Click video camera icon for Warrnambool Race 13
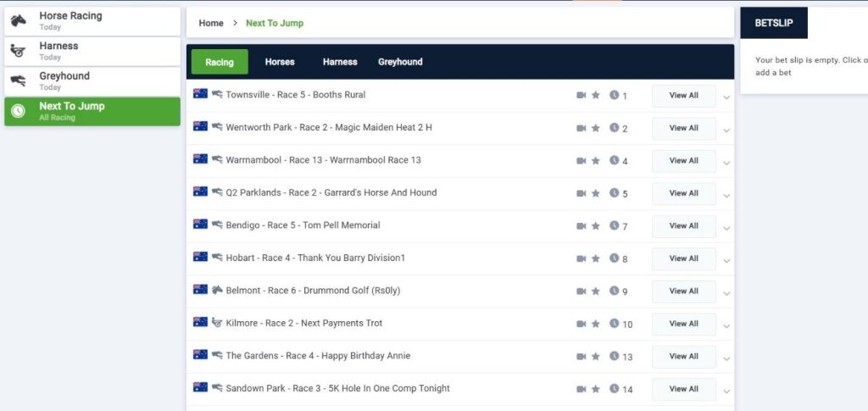 point(581,160)
